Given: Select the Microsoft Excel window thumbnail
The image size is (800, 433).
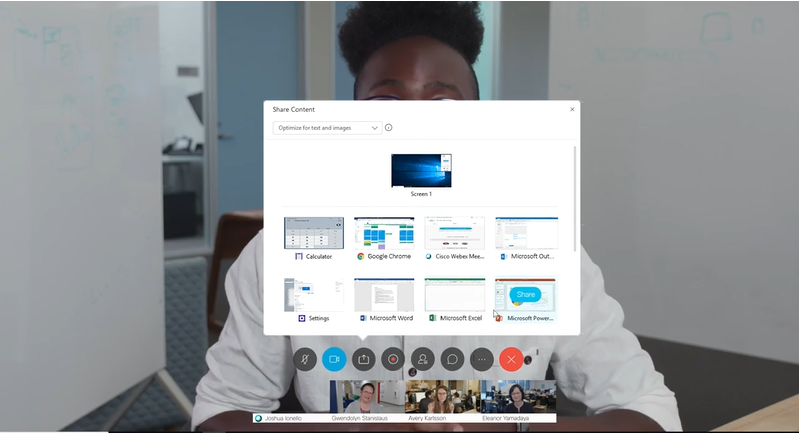Looking at the screenshot, I should [x=455, y=295].
